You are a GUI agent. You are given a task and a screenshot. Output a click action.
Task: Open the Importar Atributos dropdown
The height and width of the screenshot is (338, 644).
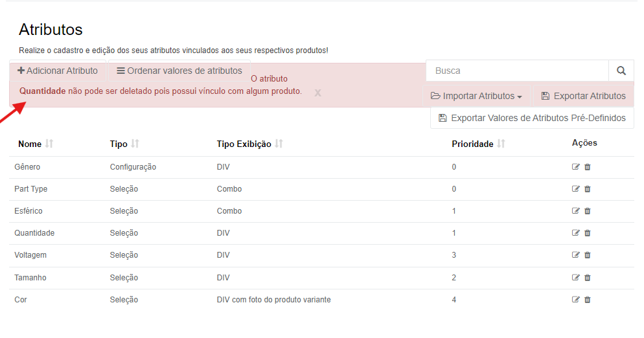click(476, 96)
